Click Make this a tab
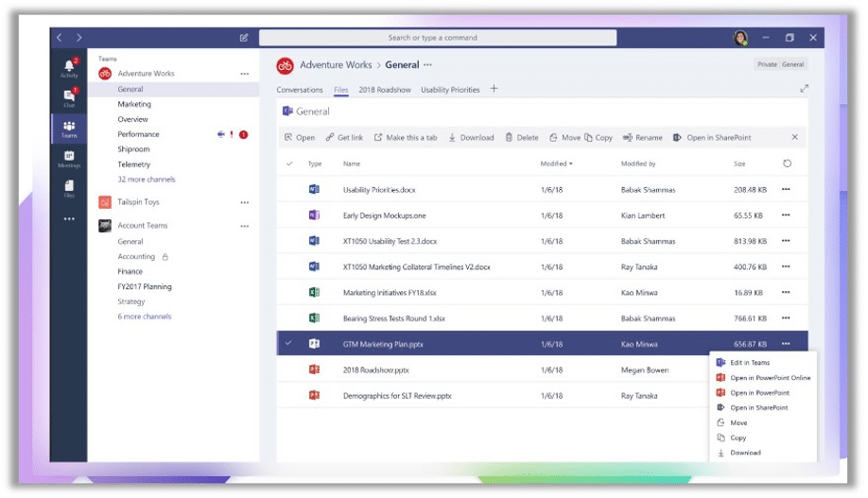 pos(406,137)
